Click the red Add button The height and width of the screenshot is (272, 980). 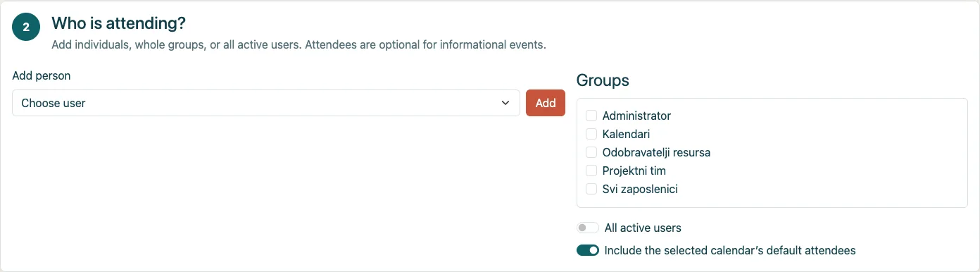coord(546,103)
